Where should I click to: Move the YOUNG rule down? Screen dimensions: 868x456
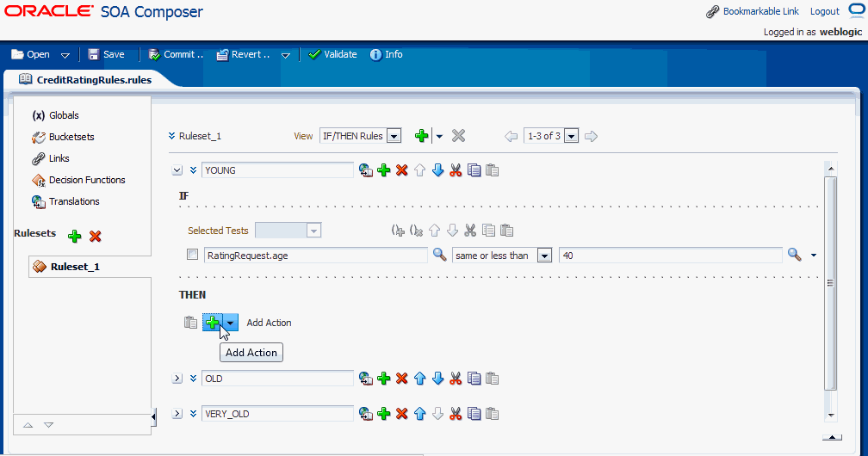coord(437,170)
